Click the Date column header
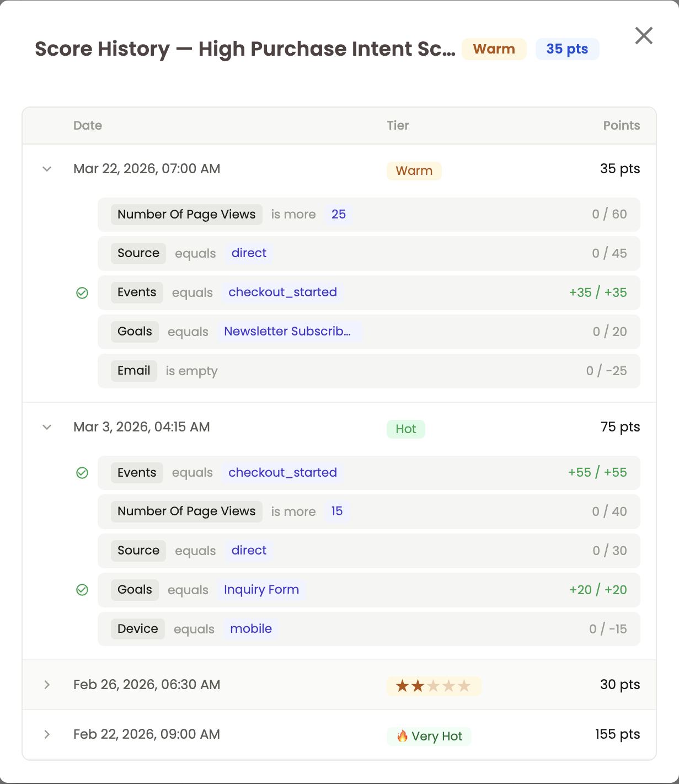The width and height of the screenshot is (679, 784). click(88, 125)
